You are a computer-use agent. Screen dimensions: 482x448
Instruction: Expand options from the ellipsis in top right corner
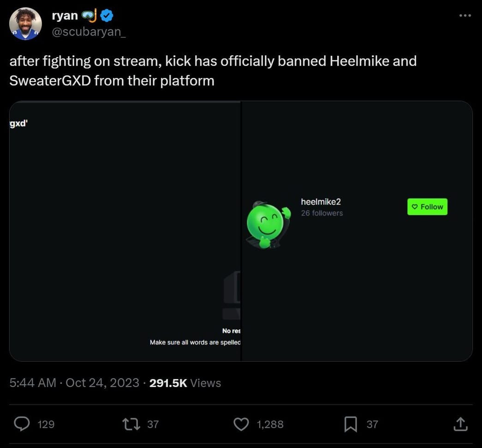[x=465, y=15]
